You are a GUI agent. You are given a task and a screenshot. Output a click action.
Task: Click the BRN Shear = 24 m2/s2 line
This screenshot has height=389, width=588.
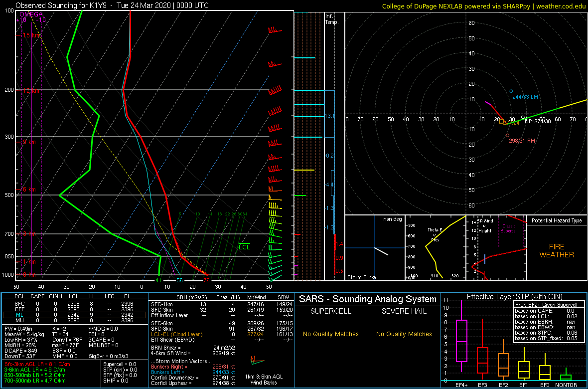(x=193, y=348)
